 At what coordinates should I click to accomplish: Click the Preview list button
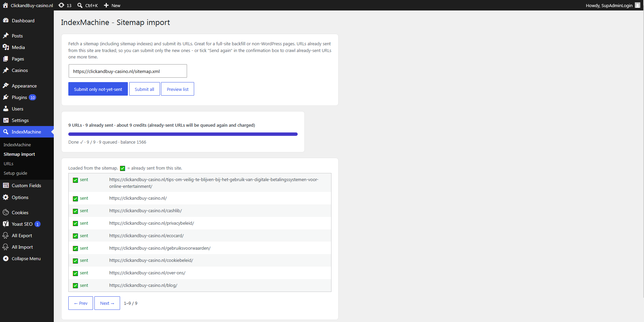(x=178, y=89)
